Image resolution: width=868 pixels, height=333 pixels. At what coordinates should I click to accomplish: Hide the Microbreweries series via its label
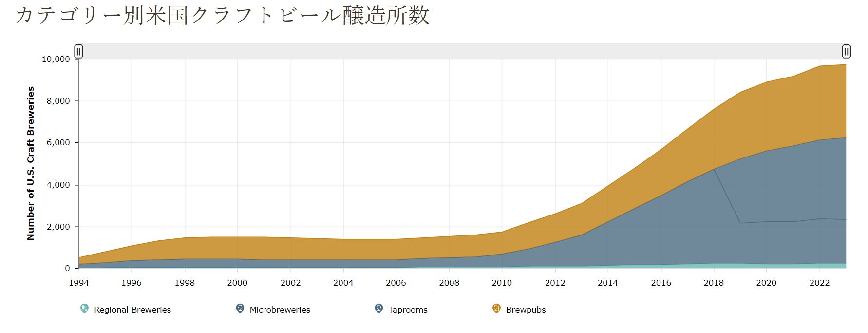point(280,310)
